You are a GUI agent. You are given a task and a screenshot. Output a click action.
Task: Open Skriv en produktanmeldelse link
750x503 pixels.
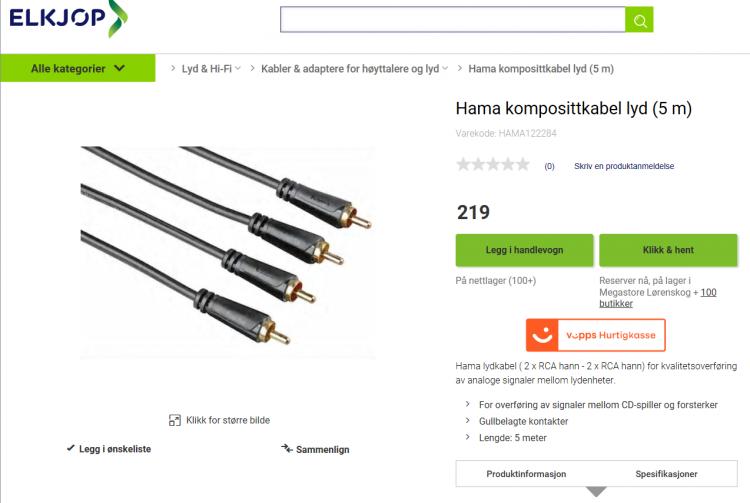coord(624,166)
